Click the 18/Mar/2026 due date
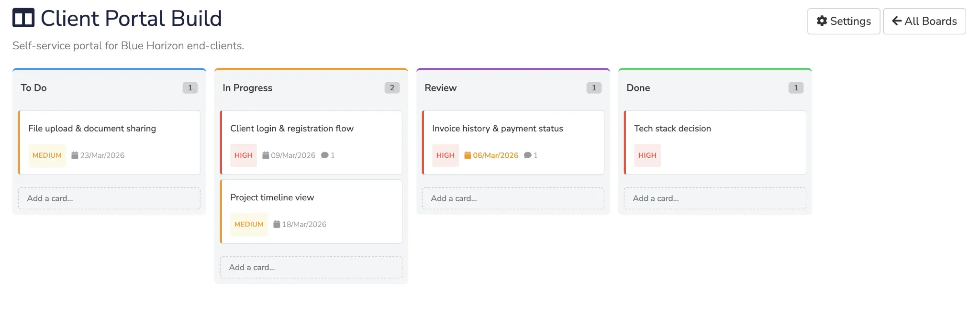Image resolution: width=980 pixels, height=336 pixels. click(x=304, y=224)
